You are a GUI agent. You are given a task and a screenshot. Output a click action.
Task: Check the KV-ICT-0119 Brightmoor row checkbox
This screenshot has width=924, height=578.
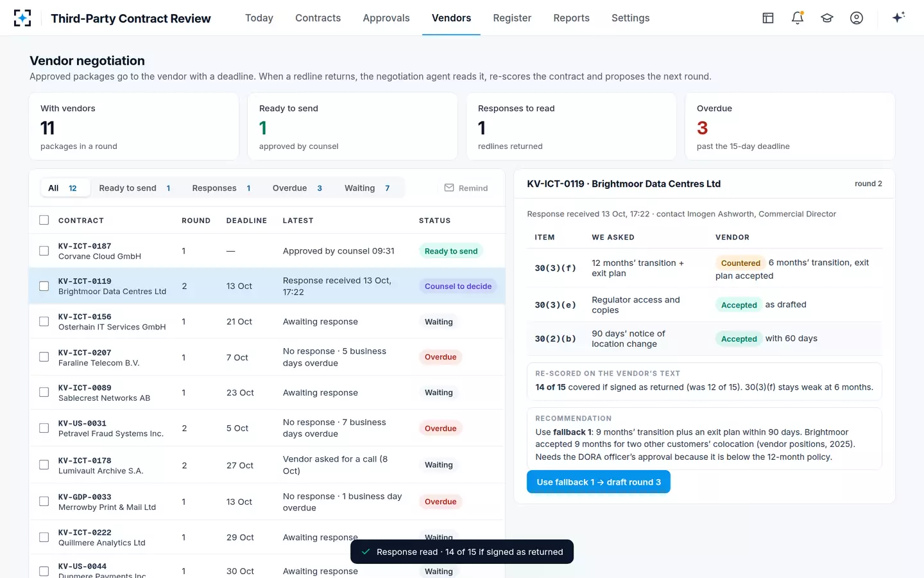44,286
